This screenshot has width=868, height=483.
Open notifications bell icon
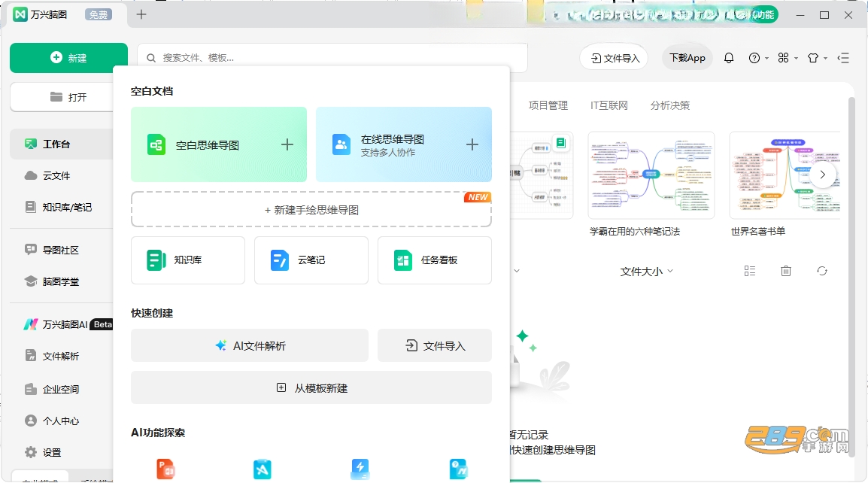729,58
